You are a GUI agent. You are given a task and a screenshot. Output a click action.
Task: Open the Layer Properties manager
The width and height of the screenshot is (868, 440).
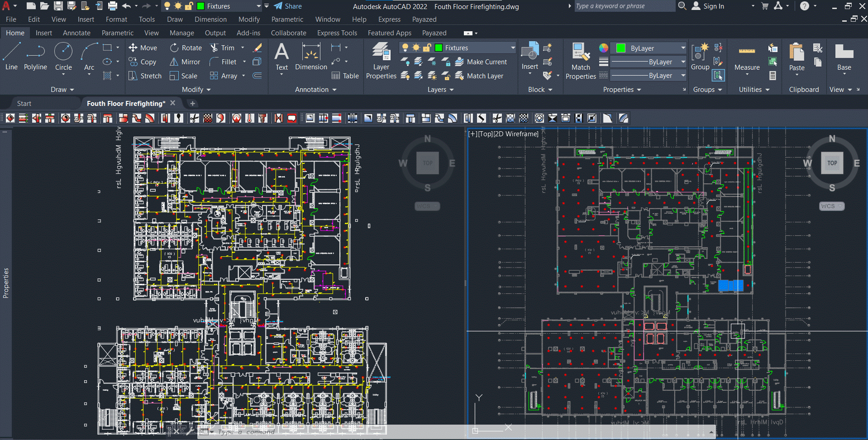pyautogui.click(x=381, y=61)
